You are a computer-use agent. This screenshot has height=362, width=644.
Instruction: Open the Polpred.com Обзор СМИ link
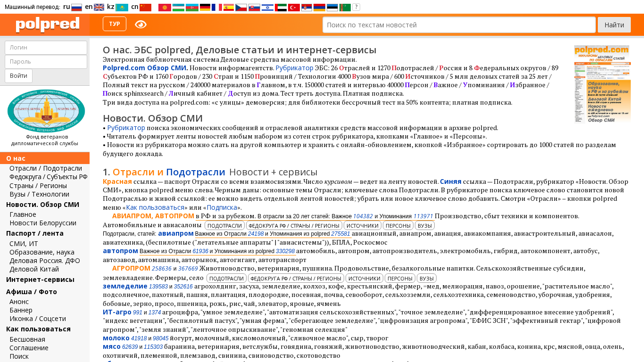pyautogui.click(x=145, y=68)
